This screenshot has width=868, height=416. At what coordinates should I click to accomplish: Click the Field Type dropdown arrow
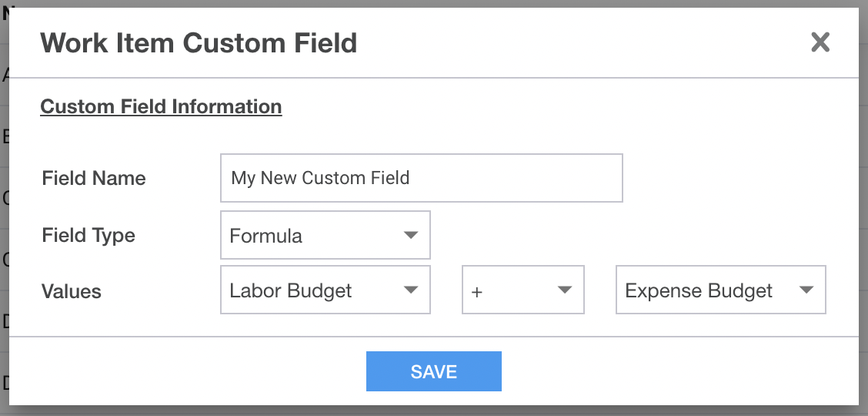point(410,235)
